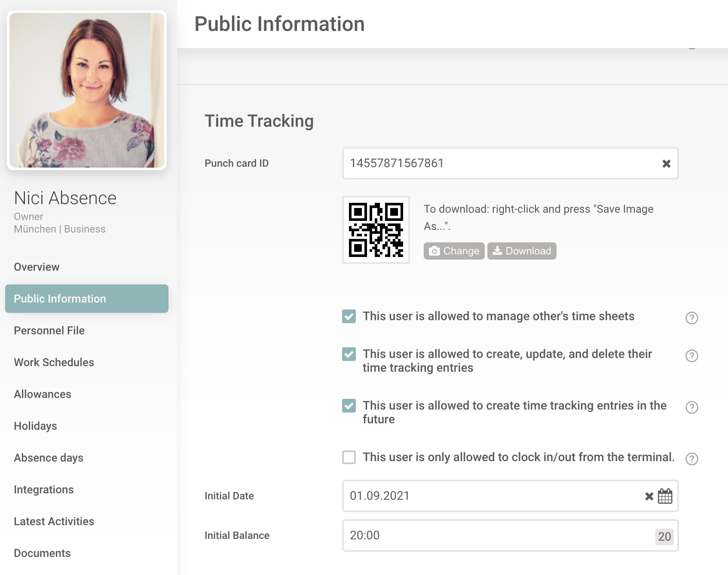
Task: Open the Initial Date calendar picker
Action: (x=665, y=496)
